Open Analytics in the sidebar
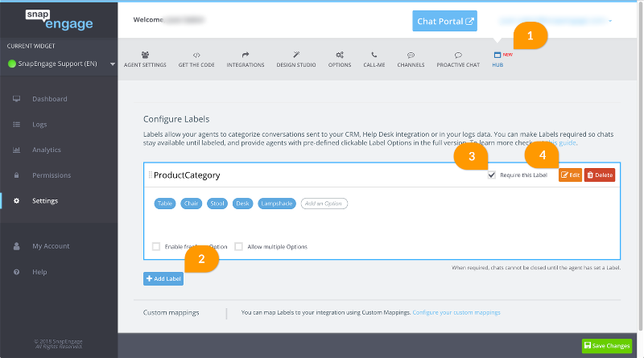 click(x=47, y=150)
